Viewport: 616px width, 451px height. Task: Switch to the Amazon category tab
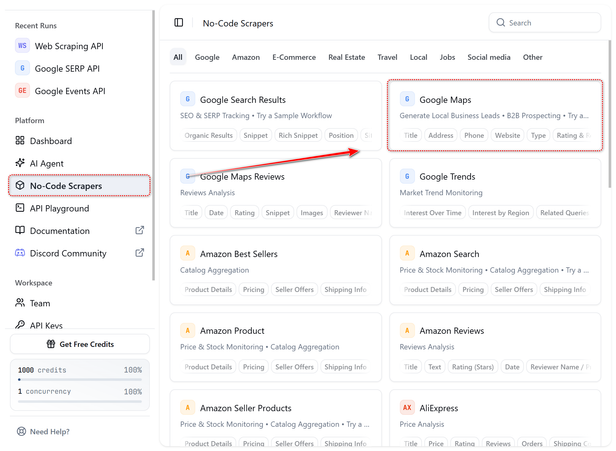(x=246, y=57)
